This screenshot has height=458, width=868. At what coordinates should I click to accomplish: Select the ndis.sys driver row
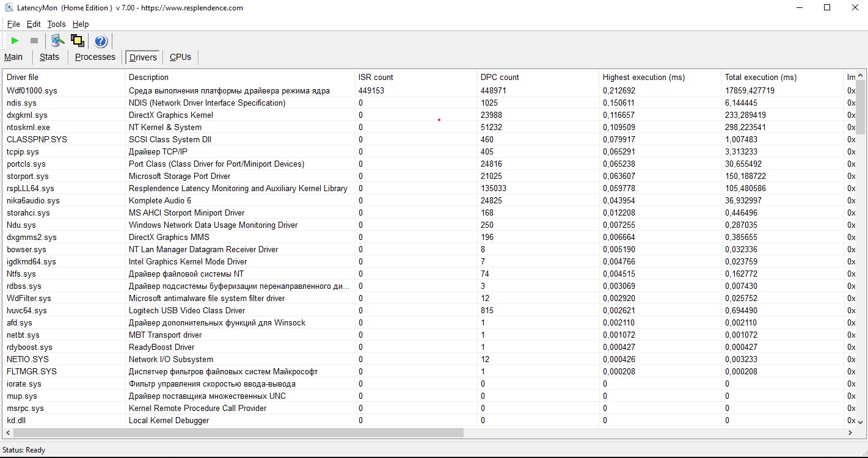429,103
